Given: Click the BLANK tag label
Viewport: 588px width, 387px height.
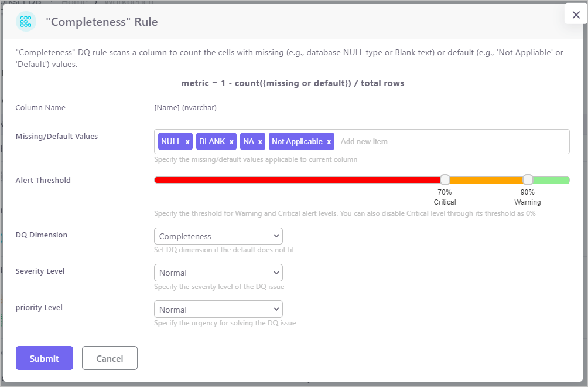Looking at the screenshot, I should (x=212, y=142).
